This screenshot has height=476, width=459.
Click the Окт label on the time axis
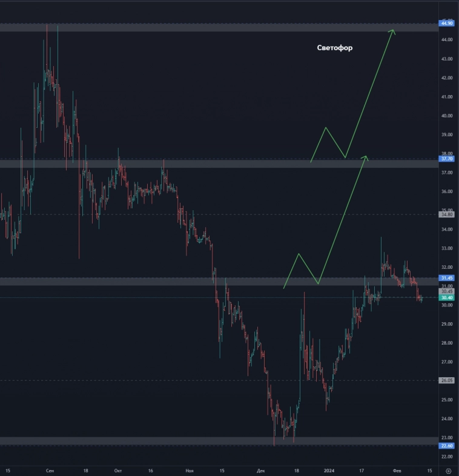118,470
